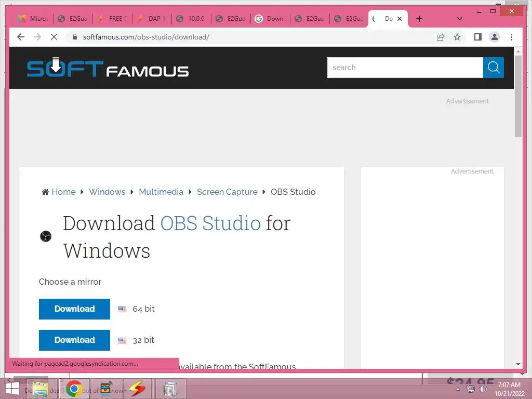Image resolution: width=532 pixels, height=399 pixels.
Task: Switch to the Micros tab
Action: 33,19
